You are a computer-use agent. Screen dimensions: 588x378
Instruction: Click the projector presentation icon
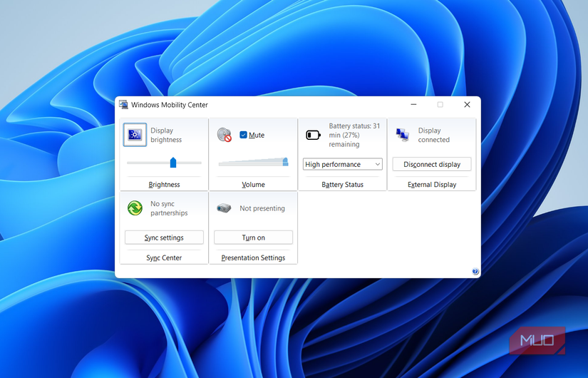[224, 208]
